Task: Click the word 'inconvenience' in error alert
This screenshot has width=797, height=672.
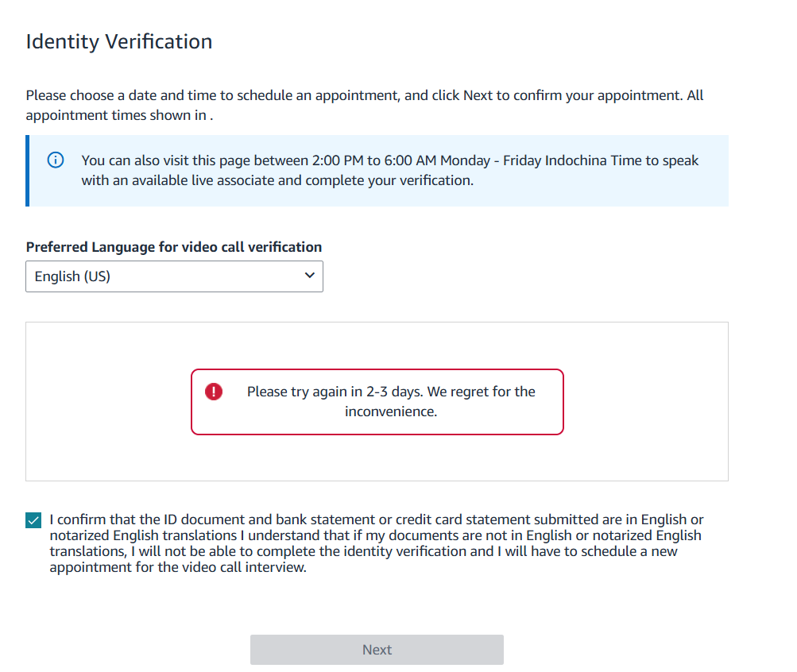Action: pos(389,411)
